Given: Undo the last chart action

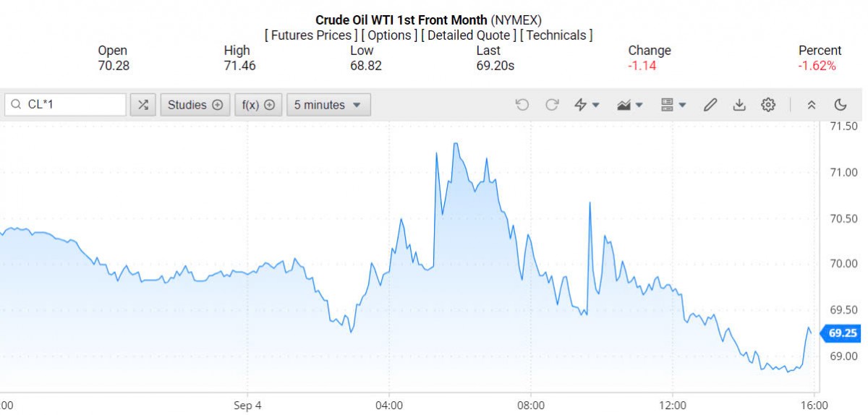Looking at the screenshot, I should pos(522,105).
